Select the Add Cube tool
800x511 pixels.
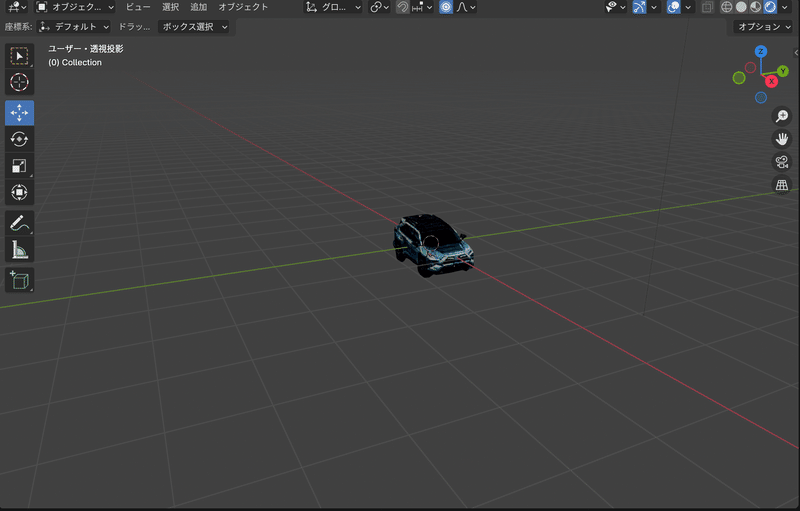(x=19, y=280)
